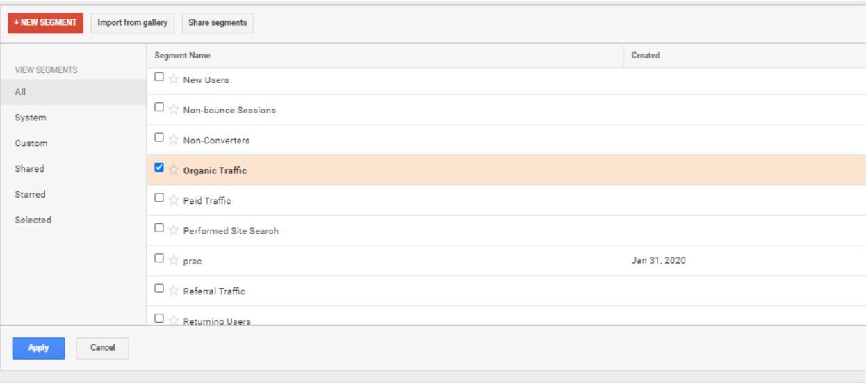
Task: Star the Non-Converters segment
Action: coord(174,140)
